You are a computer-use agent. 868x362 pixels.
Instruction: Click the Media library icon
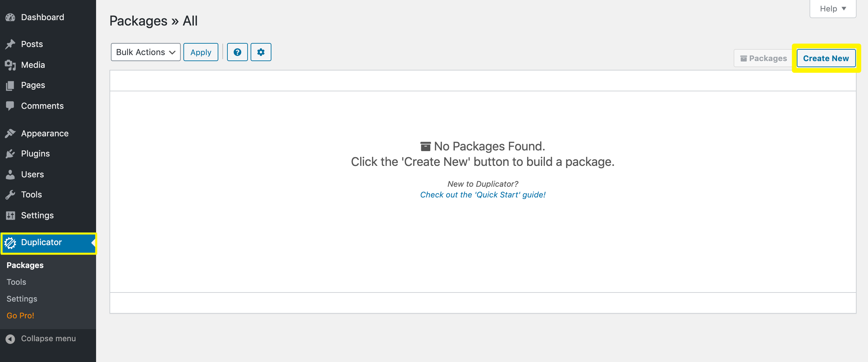10,65
